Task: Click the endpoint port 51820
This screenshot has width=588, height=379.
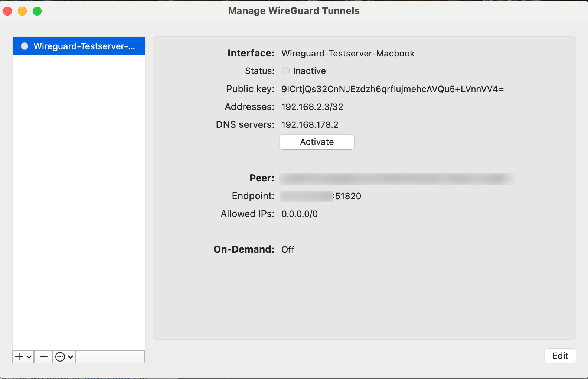Action: (x=348, y=196)
